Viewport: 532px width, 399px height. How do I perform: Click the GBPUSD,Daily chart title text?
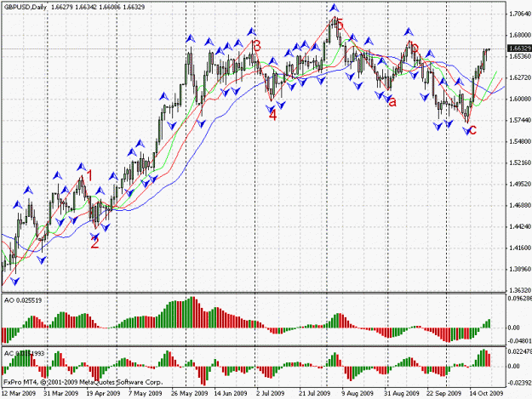[x=26, y=7]
